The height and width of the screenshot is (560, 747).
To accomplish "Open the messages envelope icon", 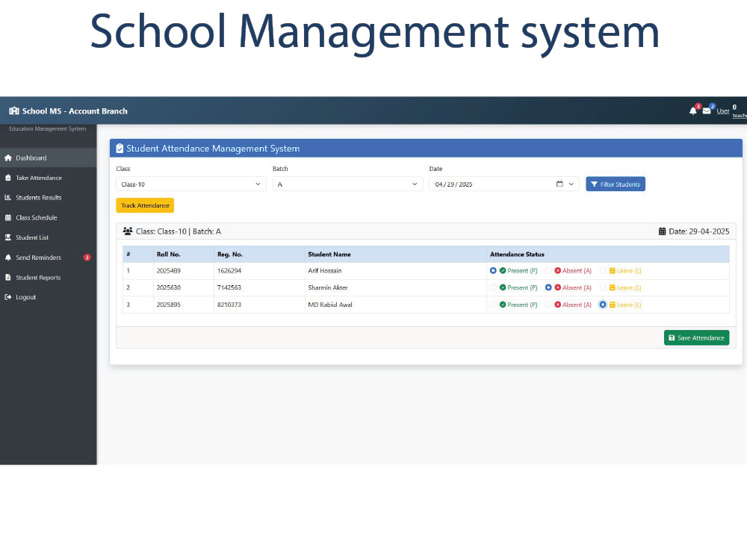I will [707, 111].
